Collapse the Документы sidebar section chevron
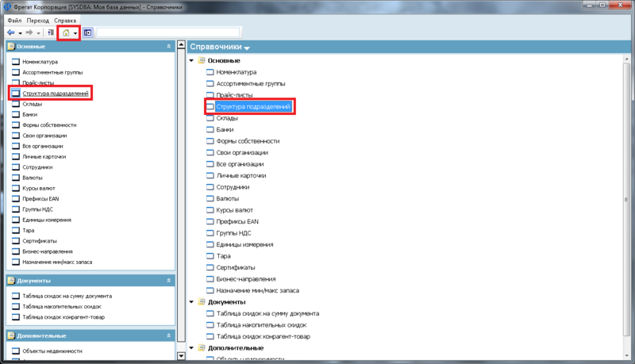 169,280
